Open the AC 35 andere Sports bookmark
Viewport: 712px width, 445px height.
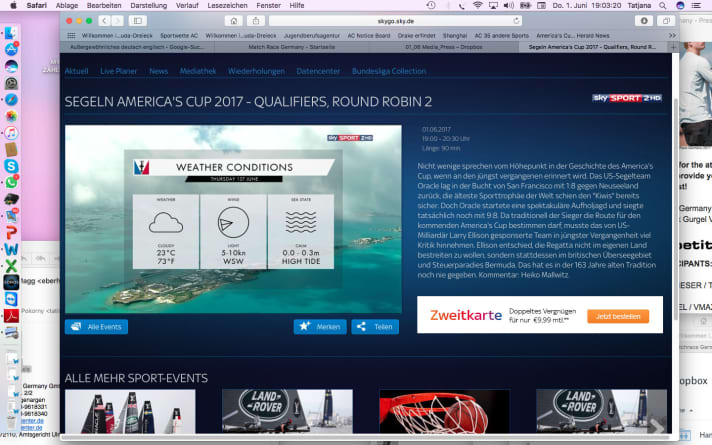point(502,35)
